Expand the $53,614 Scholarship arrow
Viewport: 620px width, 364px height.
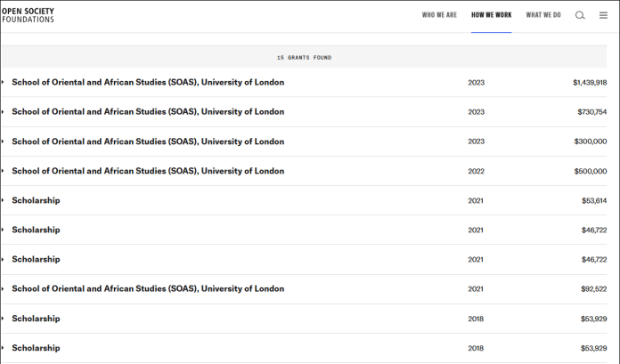[3, 200]
